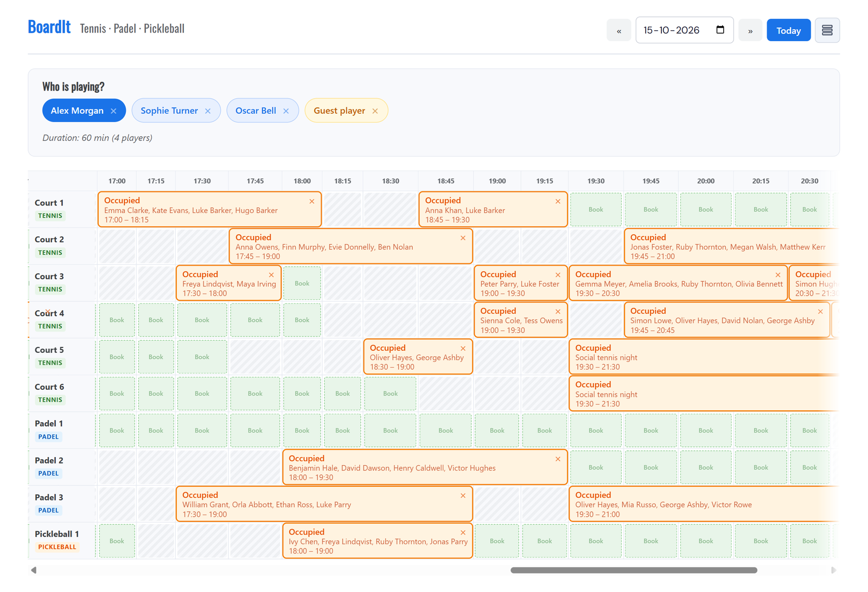
Task: Book Court 1 at 19:30
Action: coord(596,209)
